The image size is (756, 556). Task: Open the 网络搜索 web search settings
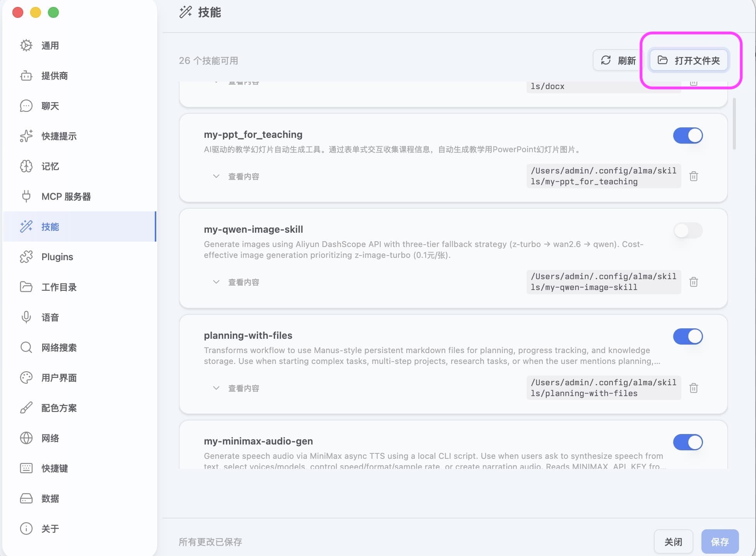click(59, 347)
